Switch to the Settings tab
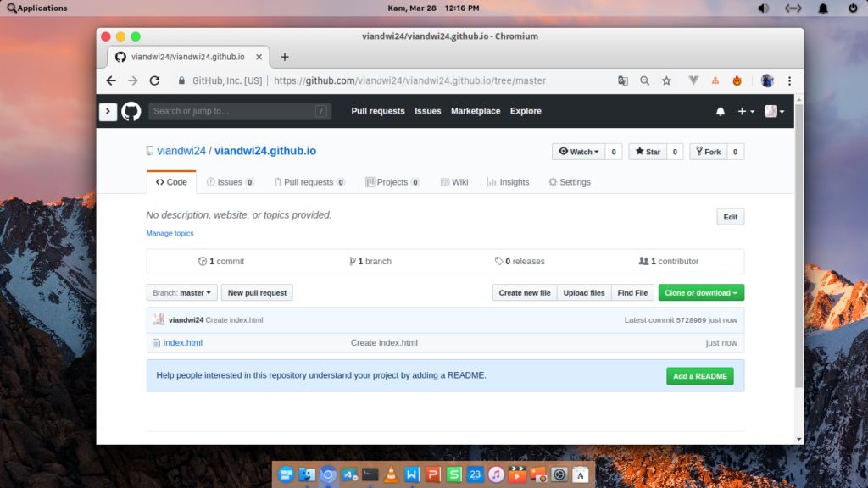868x488 pixels. pos(569,182)
